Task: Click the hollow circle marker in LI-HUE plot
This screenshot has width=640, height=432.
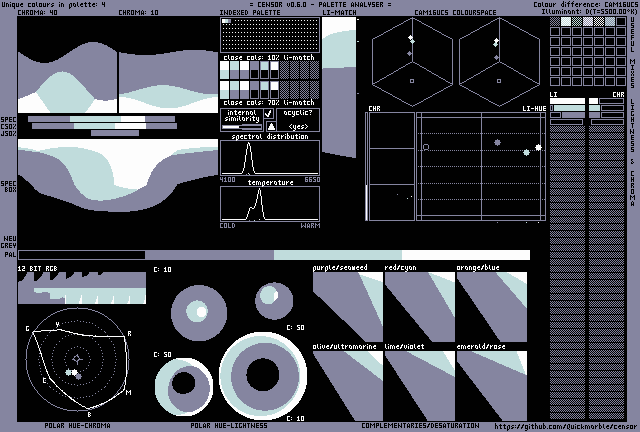Action: (426, 147)
